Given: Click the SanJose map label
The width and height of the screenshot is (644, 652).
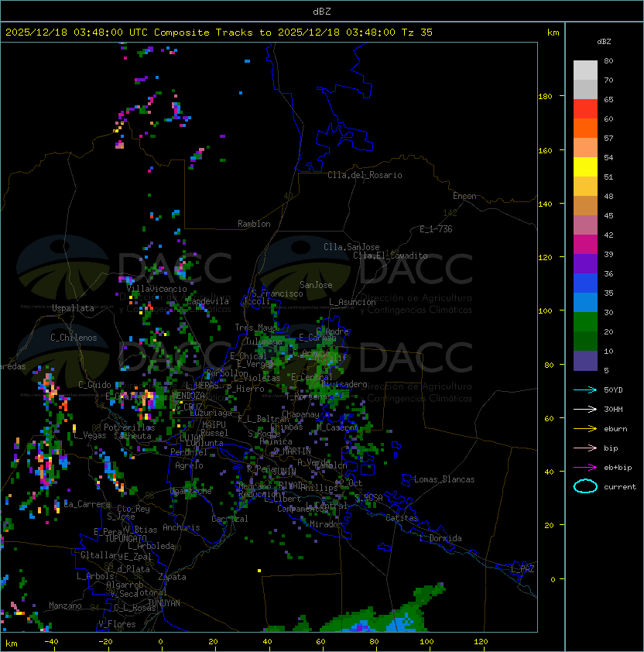Looking at the screenshot, I should click(316, 285).
